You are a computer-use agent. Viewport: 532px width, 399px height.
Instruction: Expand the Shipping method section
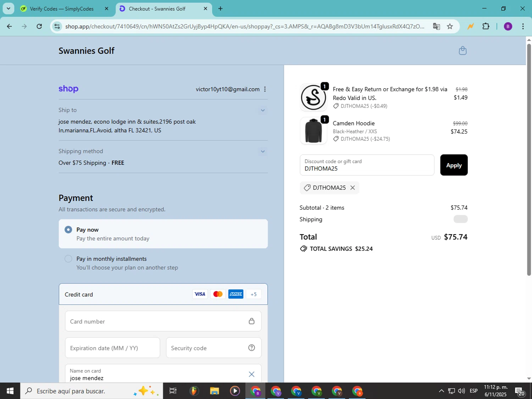click(x=263, y=151)
